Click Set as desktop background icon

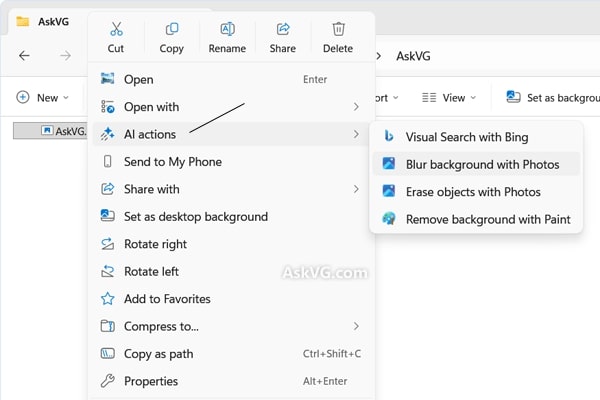[108, 216]
